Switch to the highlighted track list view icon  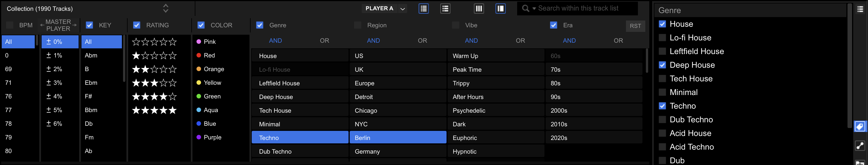423,9
